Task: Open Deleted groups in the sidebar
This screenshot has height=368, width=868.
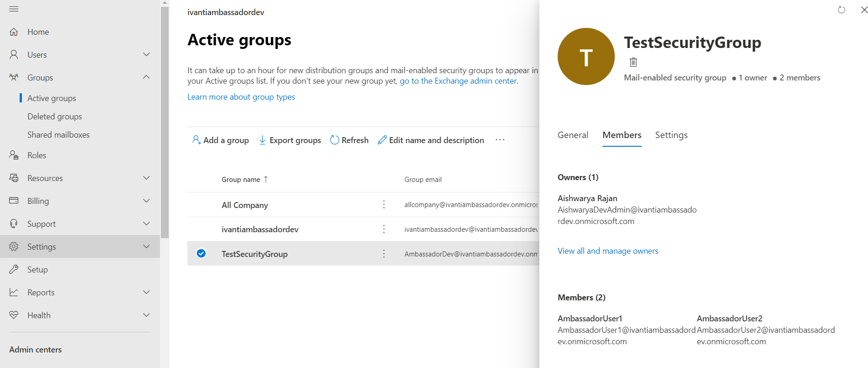Action: click(x=55, y=117)
